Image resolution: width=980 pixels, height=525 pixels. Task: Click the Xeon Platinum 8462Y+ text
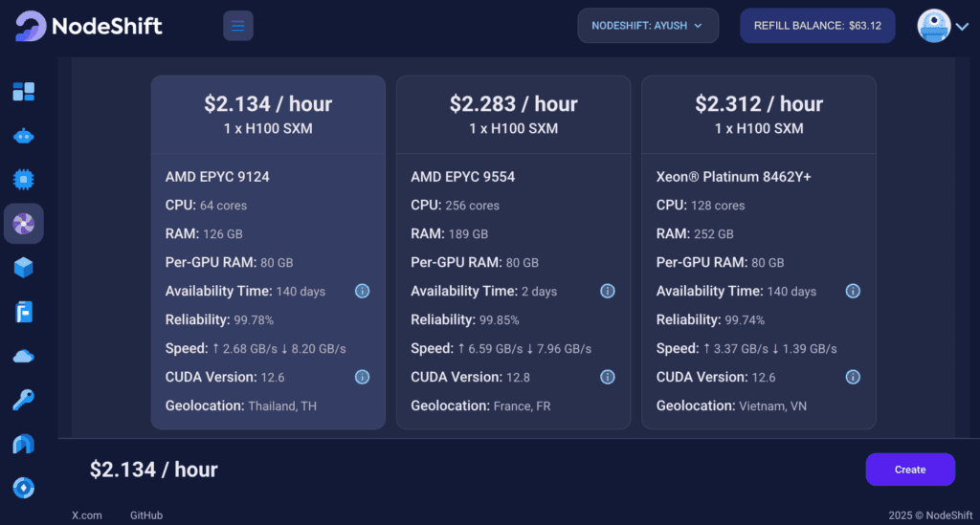pyautogui.click(x=734, y=177)
